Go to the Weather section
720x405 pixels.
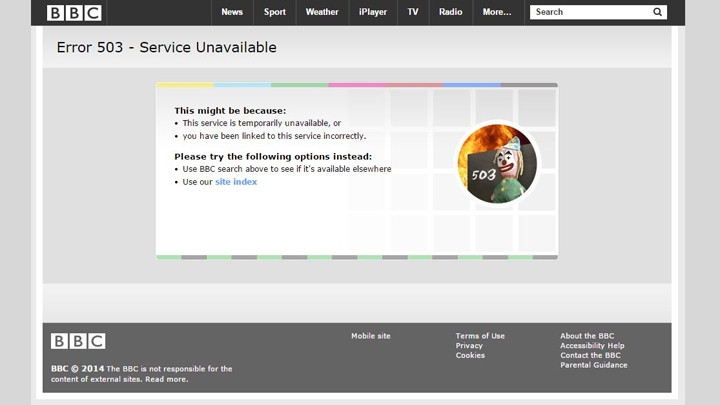tap(322, 12)
